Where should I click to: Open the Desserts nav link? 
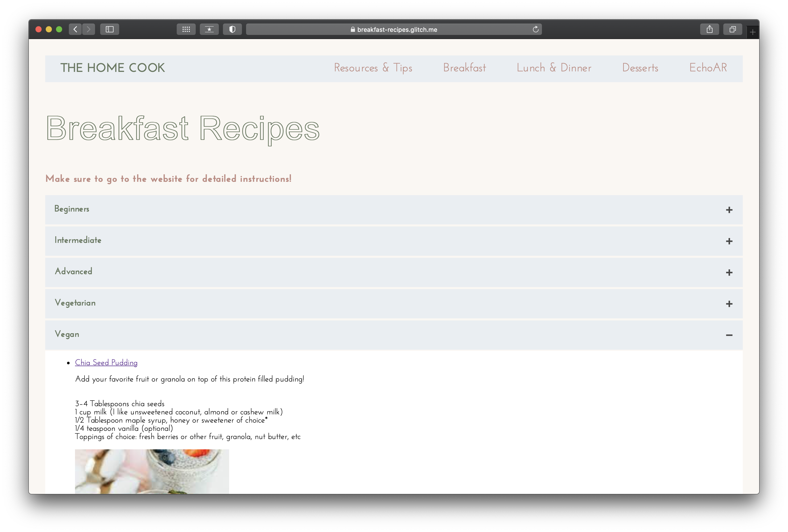coord(640,68)
